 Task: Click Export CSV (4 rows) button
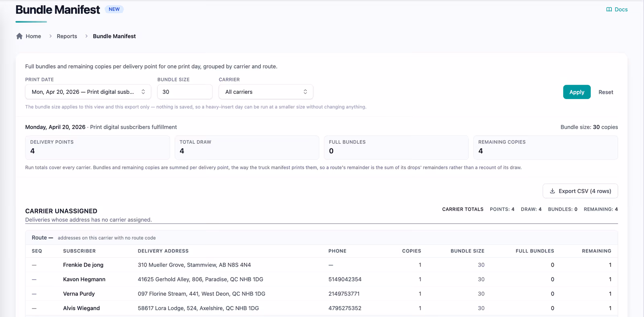(x=580, y=191)
